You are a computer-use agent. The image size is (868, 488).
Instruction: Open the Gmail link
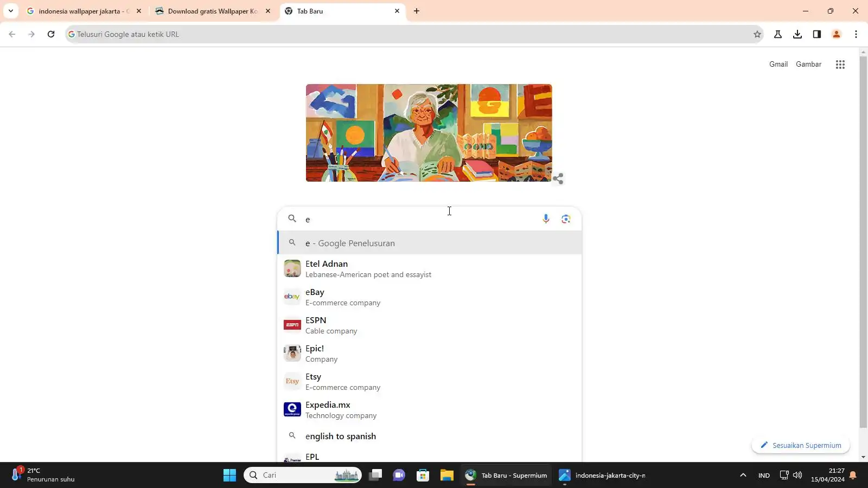778,64
